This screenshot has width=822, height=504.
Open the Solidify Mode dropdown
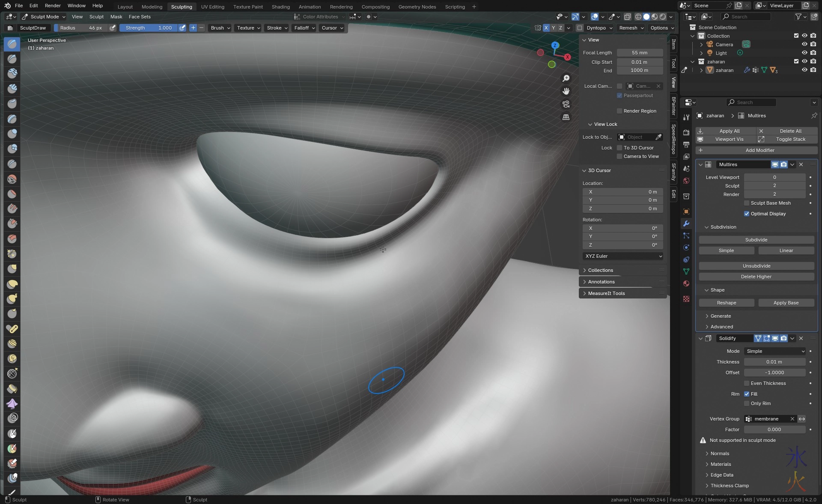[775, 351]
